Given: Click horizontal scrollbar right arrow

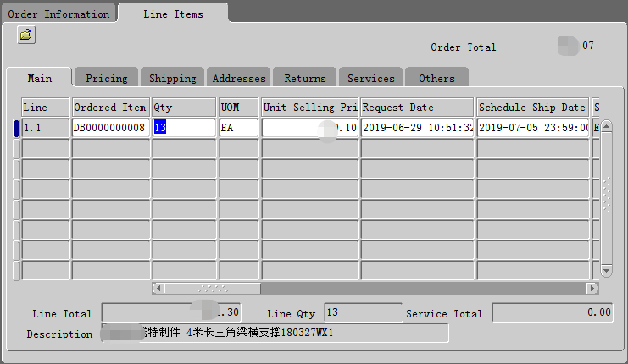Looking at the screenshot, I should tap(592, 288).
